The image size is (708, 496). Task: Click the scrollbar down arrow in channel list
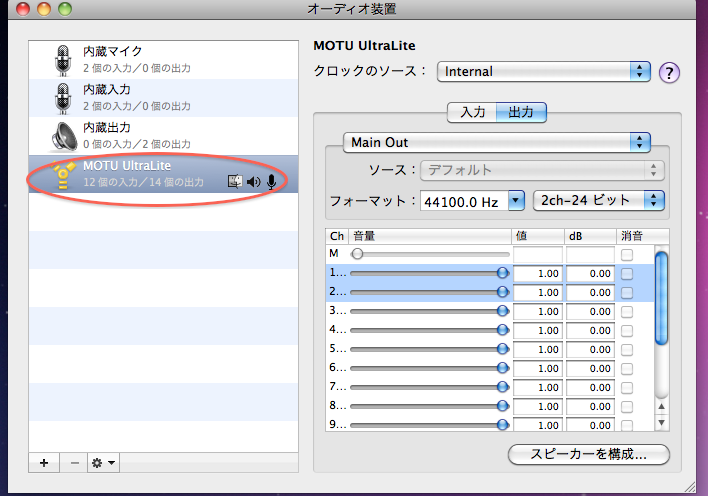click(661, 423)
